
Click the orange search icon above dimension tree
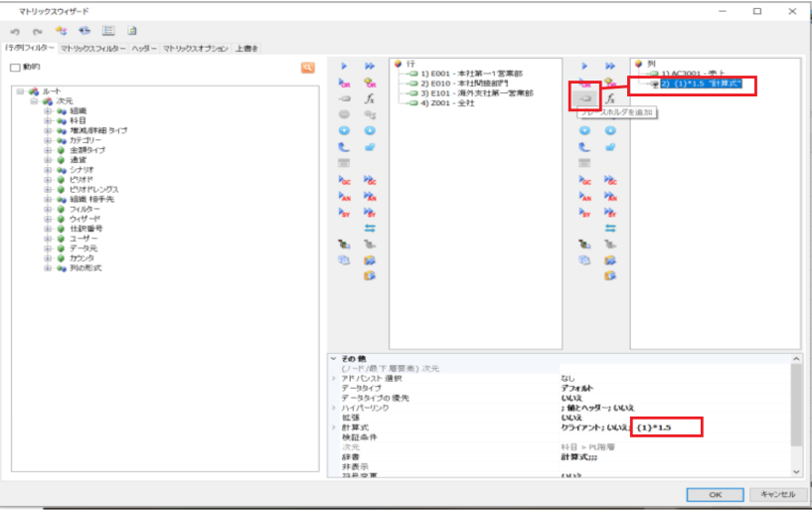click(308, 68)
